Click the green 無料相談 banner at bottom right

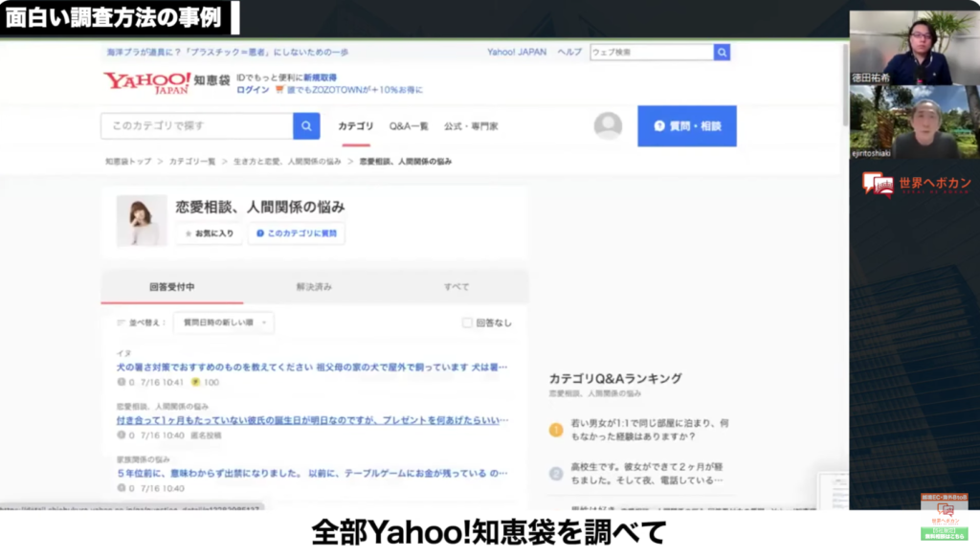click(x=945, y=533)
